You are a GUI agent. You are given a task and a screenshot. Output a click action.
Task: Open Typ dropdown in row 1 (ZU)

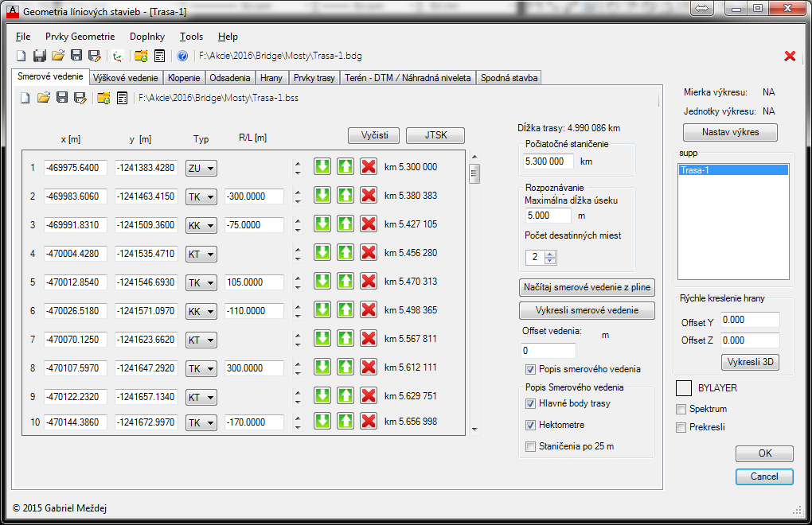201,168
